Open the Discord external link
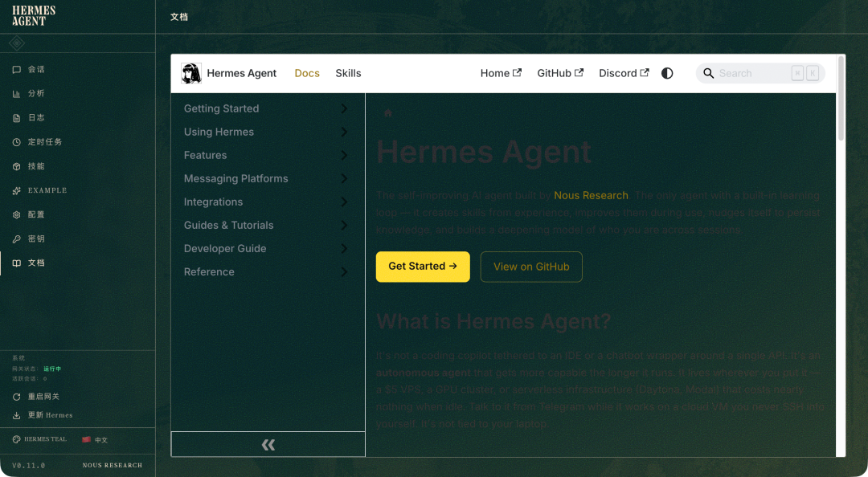The width and height of the screenshot is (868, 477). (x=624, y=73)
